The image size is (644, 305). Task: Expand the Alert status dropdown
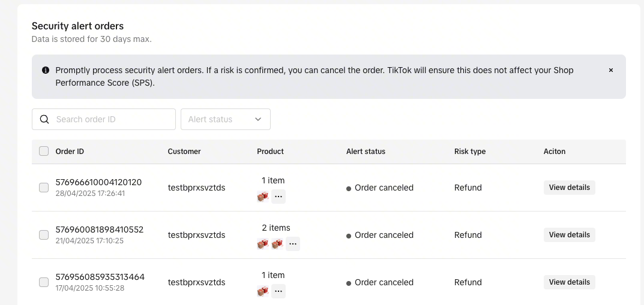tap(225, 119)
